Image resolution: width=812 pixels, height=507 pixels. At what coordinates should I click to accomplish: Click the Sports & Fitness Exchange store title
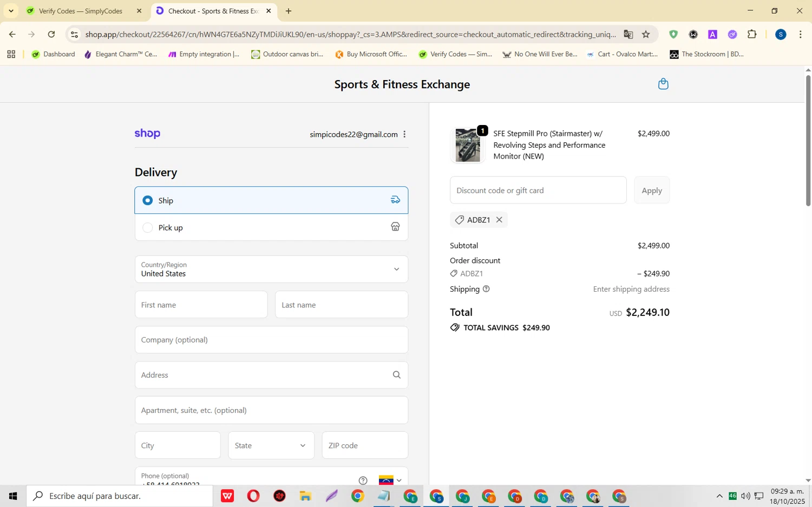click(x=402, y=84)
